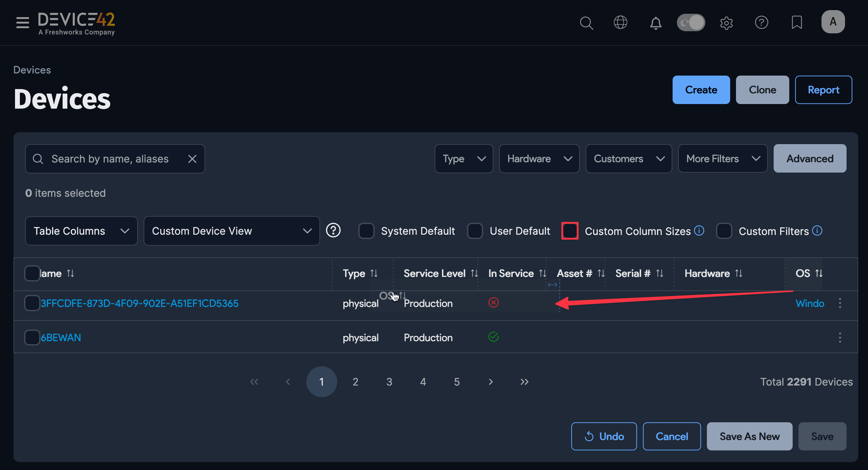Open the settings gear icon
Image resolution: width=868 pixels, height=470 pixels.
click(726, 23)
